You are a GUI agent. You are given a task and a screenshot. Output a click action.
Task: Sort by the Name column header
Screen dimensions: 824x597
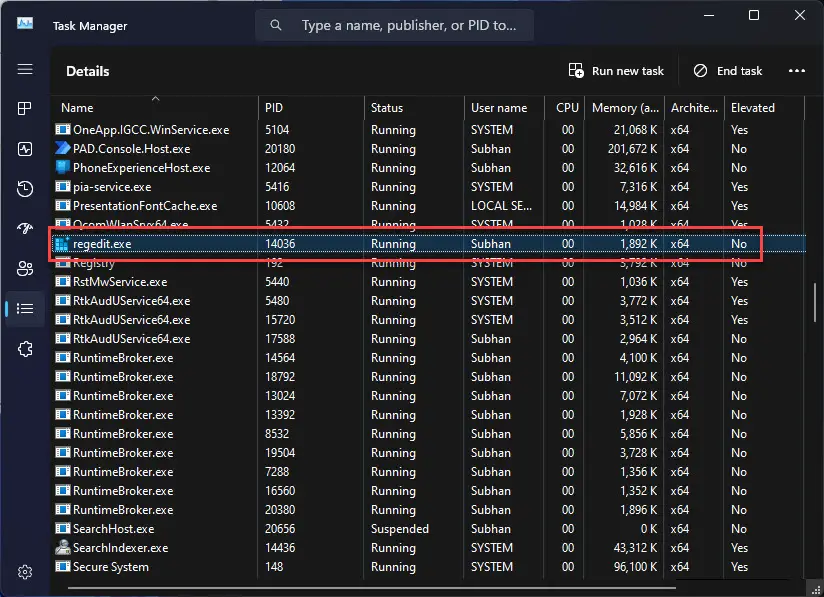pyautogui.click(x=154, y=108)
